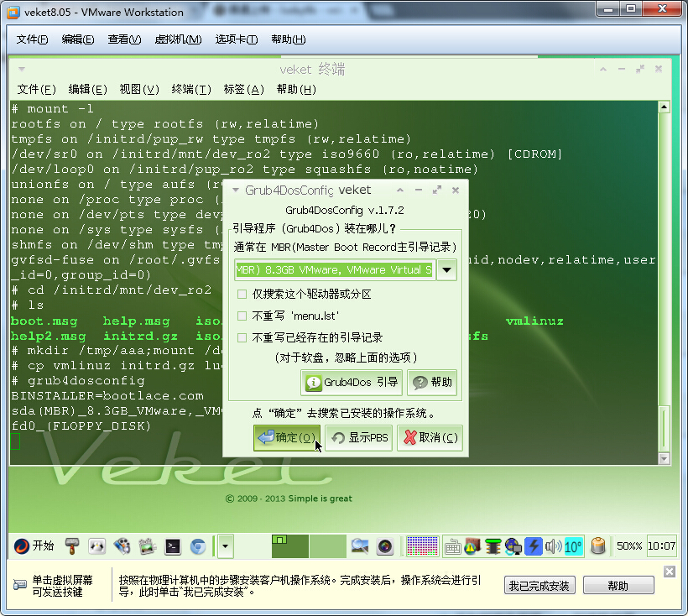Tick 不重写已经存在的引导记录 checkbox
The height and width of the screenshot is (616, 688).
(242, 337)
